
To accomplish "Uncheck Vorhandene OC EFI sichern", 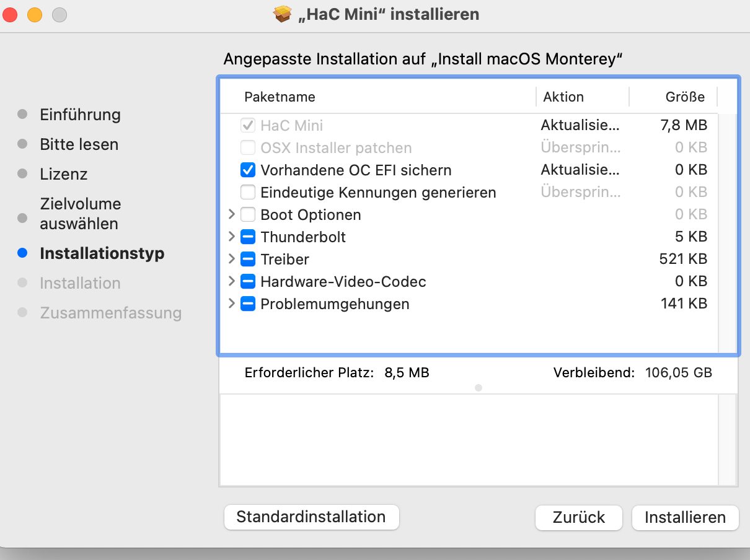I will click(x=248, y=170).
